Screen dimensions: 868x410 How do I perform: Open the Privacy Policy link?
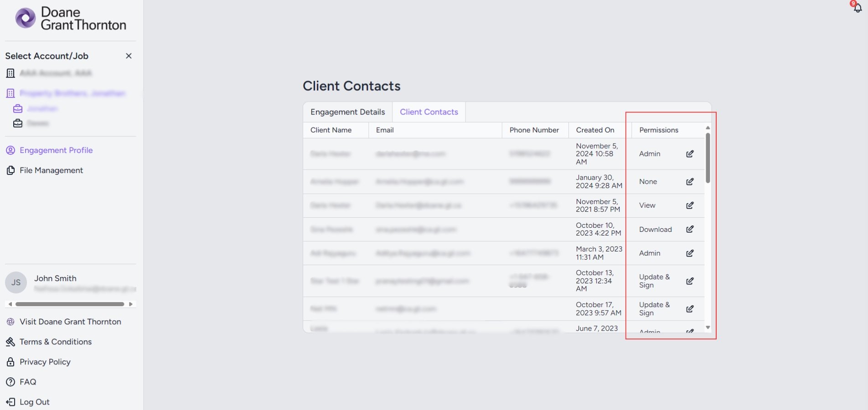(x=45, y=362)
